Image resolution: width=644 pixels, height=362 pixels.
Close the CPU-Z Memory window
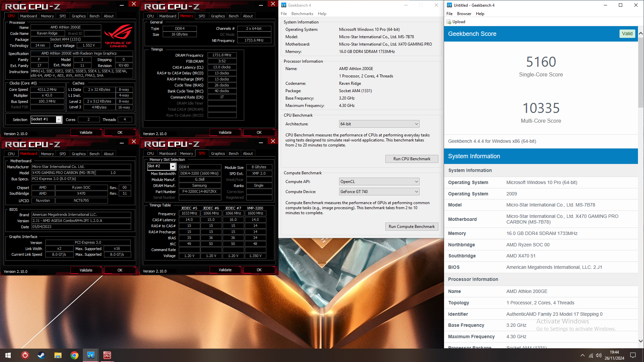[273, 4]
